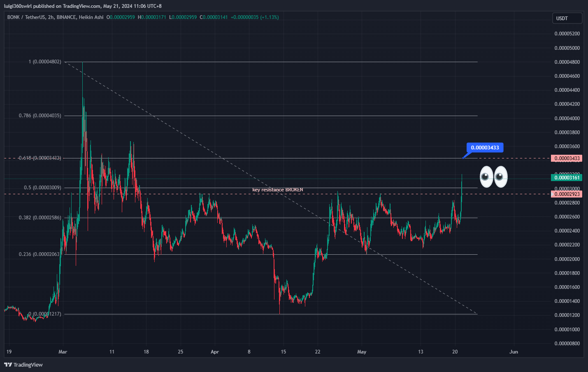Image resolution: width=588 pixels, height=372 pixels.
Task: Click the low value L0.00002959
Action: point(183,17)
